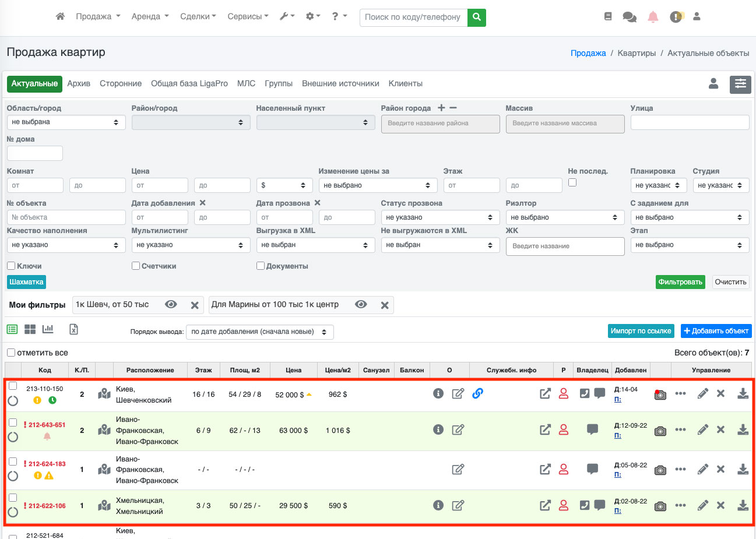The width and height of the screenshot is (756, 539).
Task: Click the Фильтровать button
Action: 680,282
